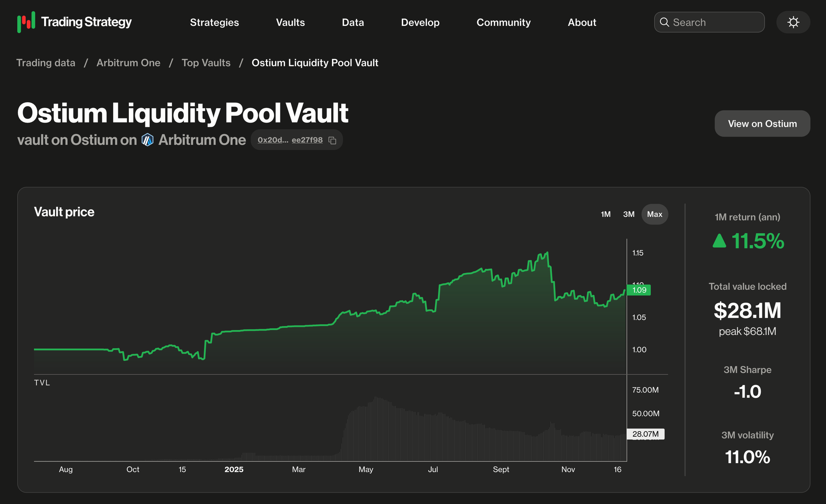Screen dimensions: 826x504
Task: Select the 1M chart timeframe
Action: tap(605, 214)
